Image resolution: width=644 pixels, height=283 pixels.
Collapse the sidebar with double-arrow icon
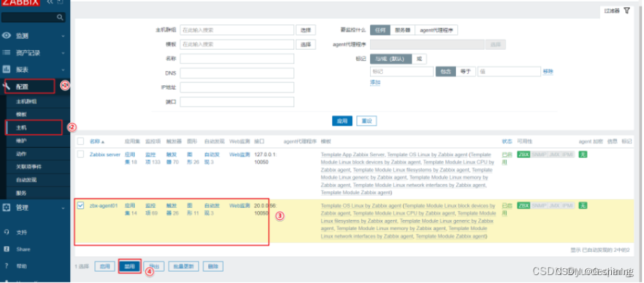click(x=50, y=3)
